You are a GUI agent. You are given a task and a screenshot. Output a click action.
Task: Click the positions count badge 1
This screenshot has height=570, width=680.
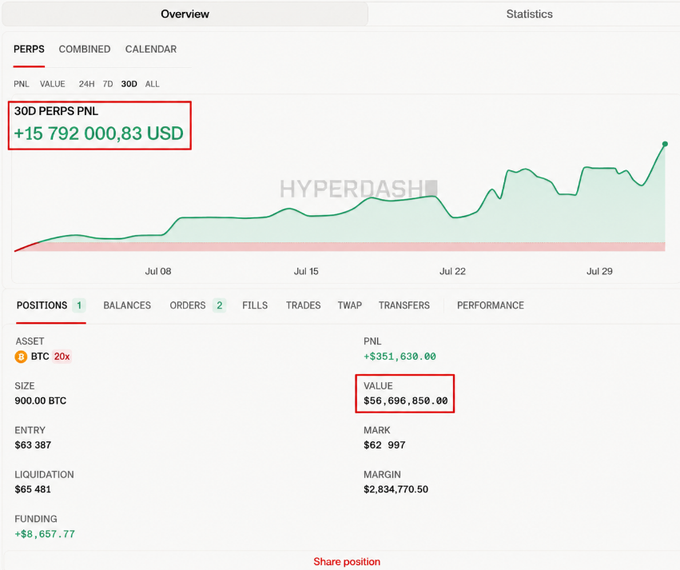[x=79, y=305]
